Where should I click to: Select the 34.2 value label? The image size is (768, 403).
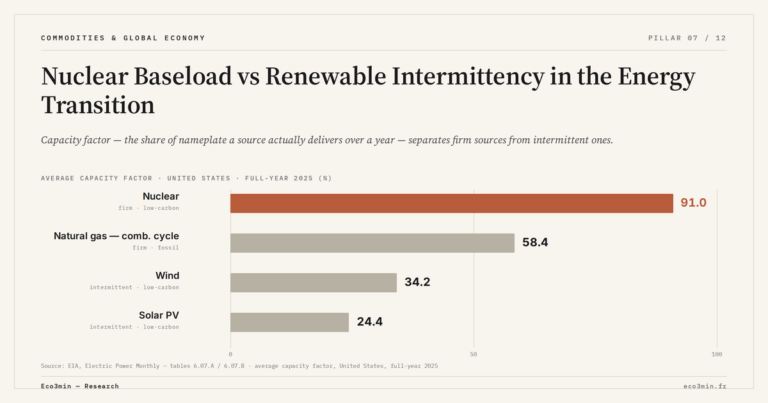point(417,282)
